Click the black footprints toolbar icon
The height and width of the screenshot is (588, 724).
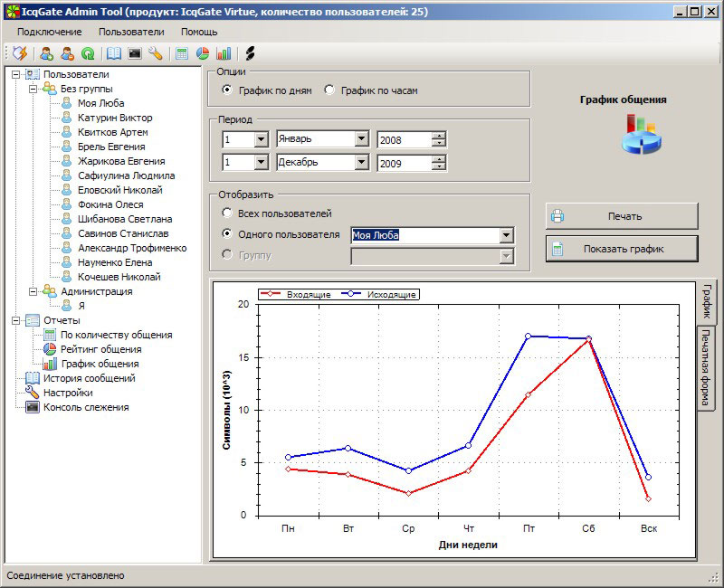(x=250, y=53)
